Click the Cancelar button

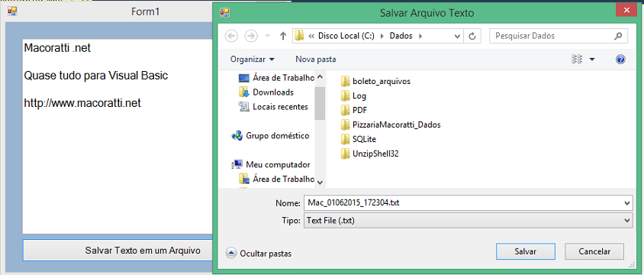click(x=594, y=251)
